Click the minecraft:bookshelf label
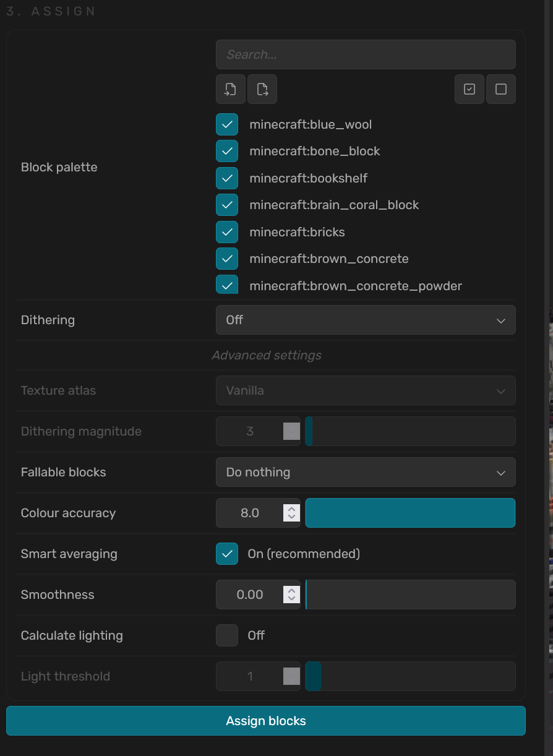The height and width of the screenshot is (756, 553). click(x=309, y=178)
